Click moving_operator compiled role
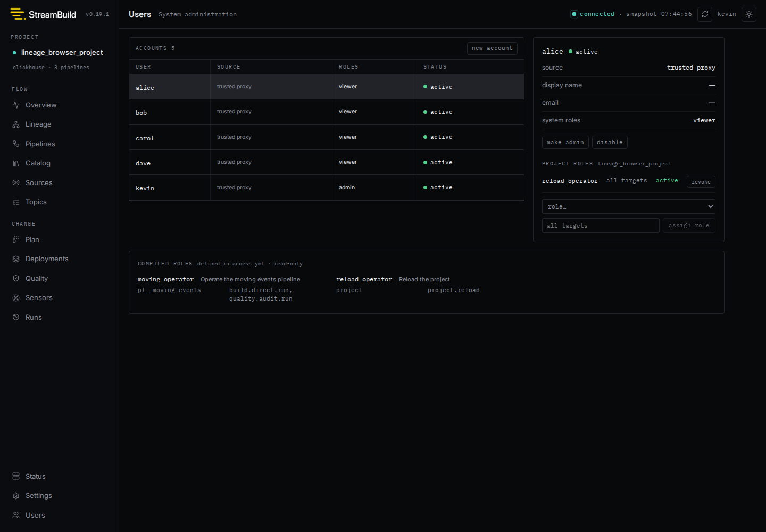 point(165,279)
